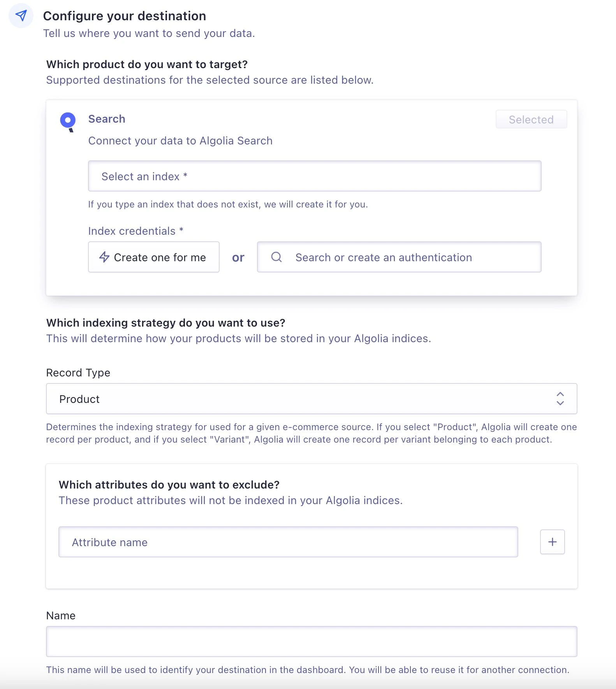
Task: Click the up chevron on Record Type
Action: pyautogui.click(x=560, y=394)
